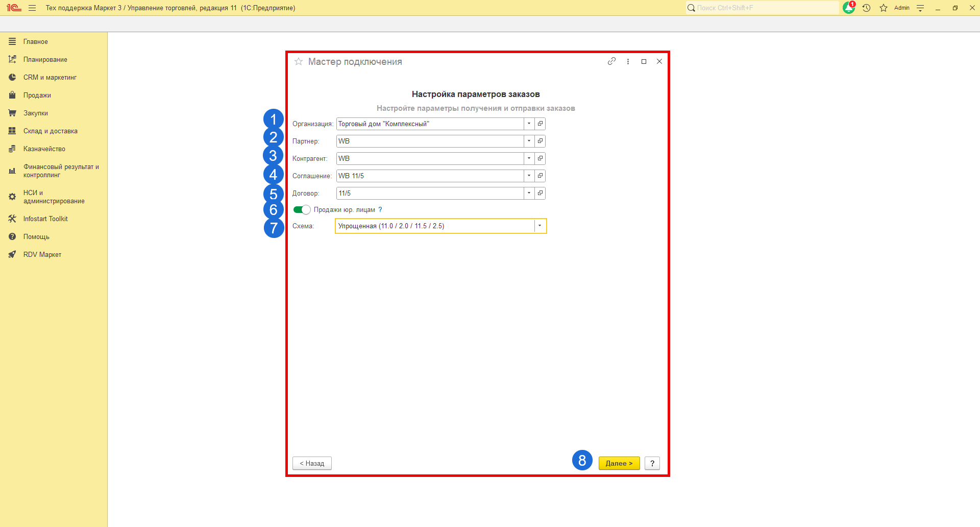Image resolution: width=980 pixels, height=527 pixels.
Task: Open Склад и доставка section
Action: pyautogui.click(x=54, y=131)
